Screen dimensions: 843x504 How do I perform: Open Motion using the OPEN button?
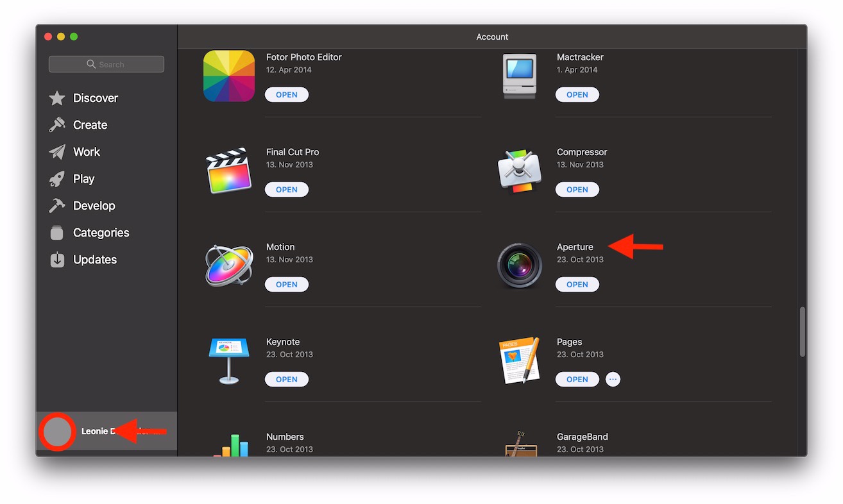287,285
